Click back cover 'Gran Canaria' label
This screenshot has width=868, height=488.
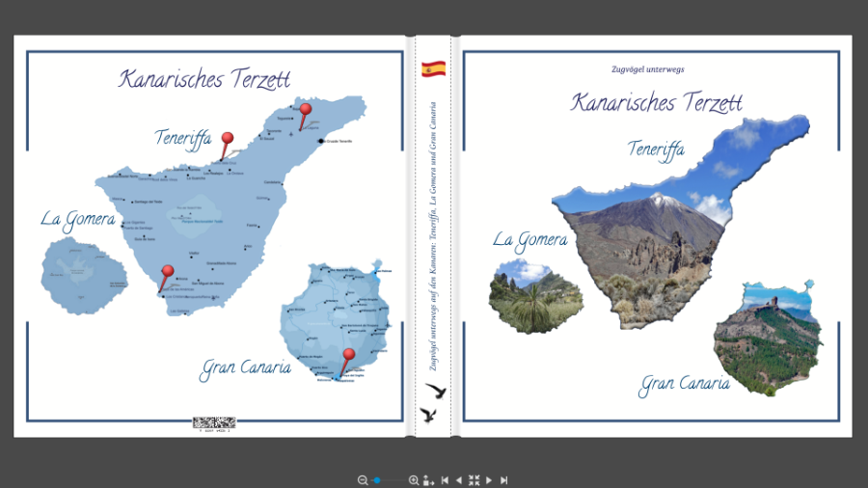[245, 369]
